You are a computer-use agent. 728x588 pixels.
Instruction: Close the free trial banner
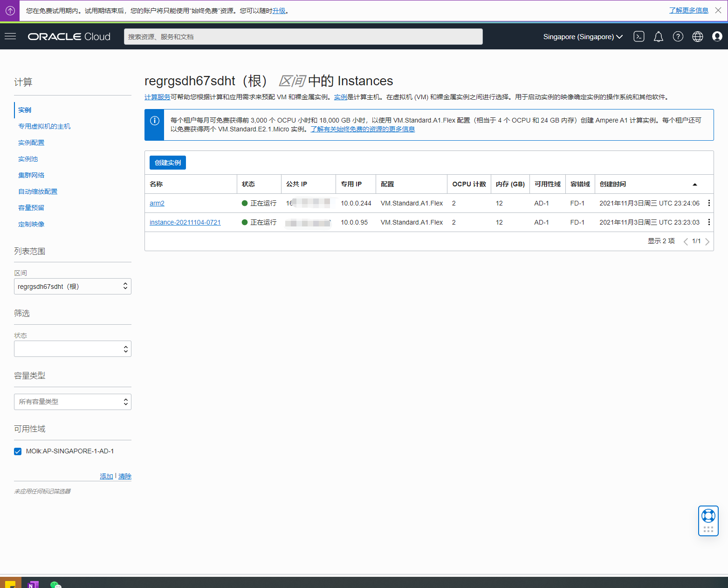(x=718, y=10)
